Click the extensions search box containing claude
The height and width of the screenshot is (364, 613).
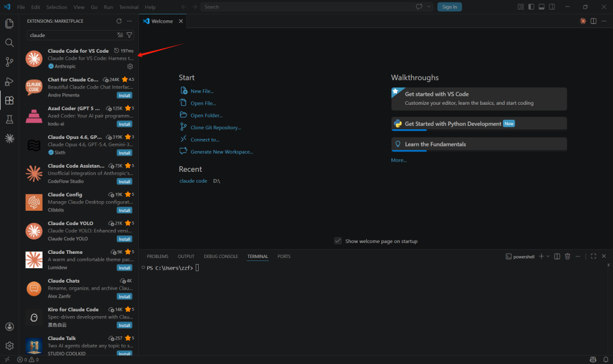[x=71, y=35]
